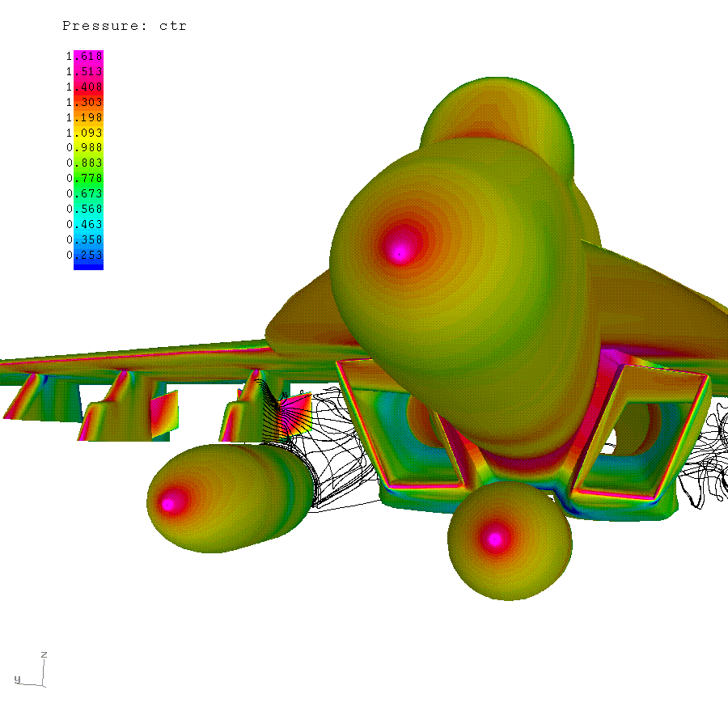The height and width of the screenshot is (728, 728).
Task: Select the 0.883 legend color band
Action: click(89, 163)
